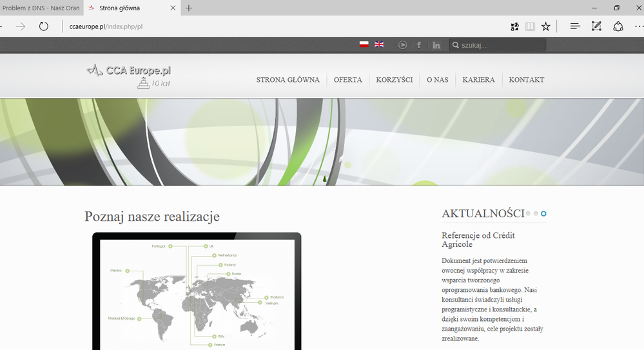Go to the KARIERA menu item
This screenshot has width=644, height=350.
[x=478, y=80]
